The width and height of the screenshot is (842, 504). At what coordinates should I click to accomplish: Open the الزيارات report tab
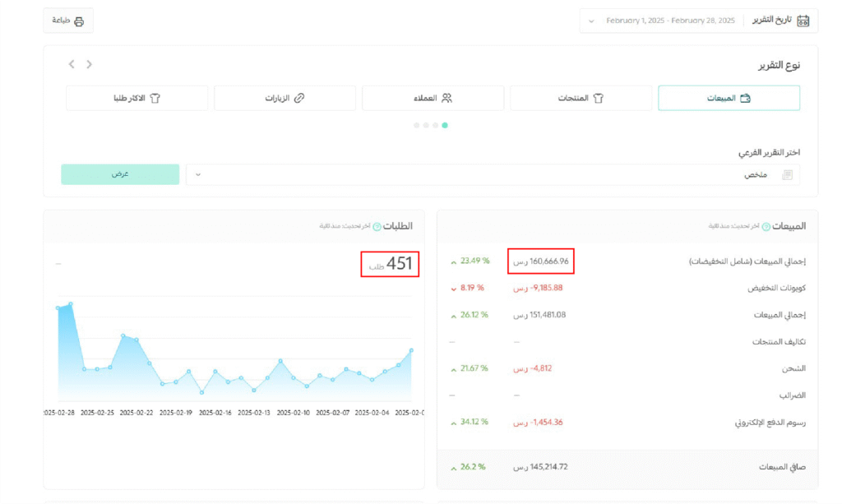285,99
